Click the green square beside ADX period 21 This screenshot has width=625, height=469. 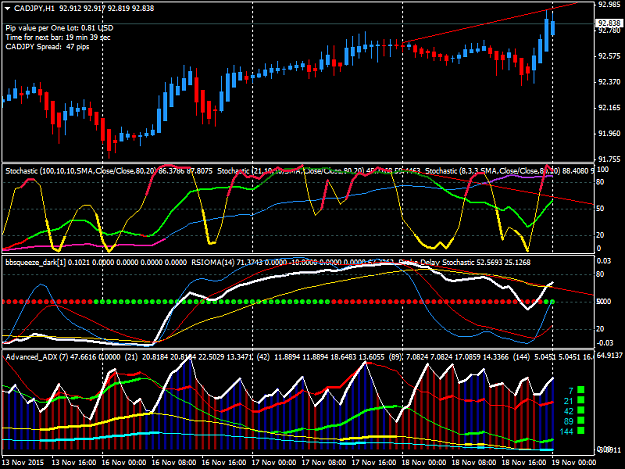pos(581,400)
